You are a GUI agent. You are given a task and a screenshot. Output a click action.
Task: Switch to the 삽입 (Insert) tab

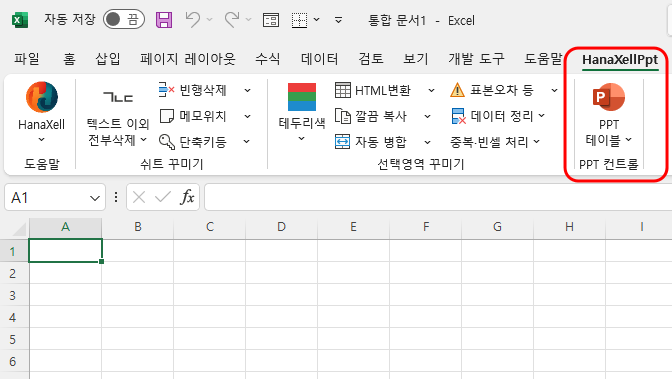(108, 59)
